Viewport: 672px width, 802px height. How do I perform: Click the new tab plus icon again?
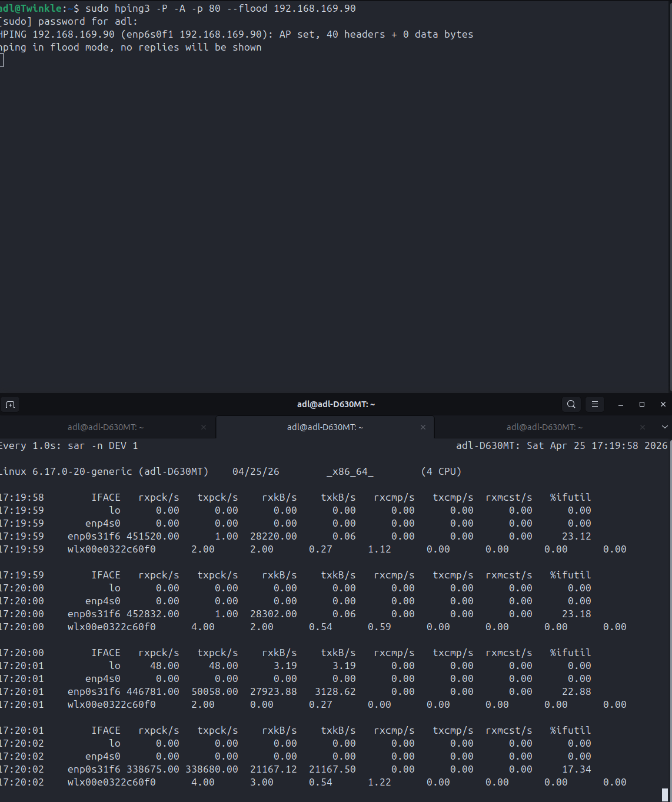pos(11,404)
